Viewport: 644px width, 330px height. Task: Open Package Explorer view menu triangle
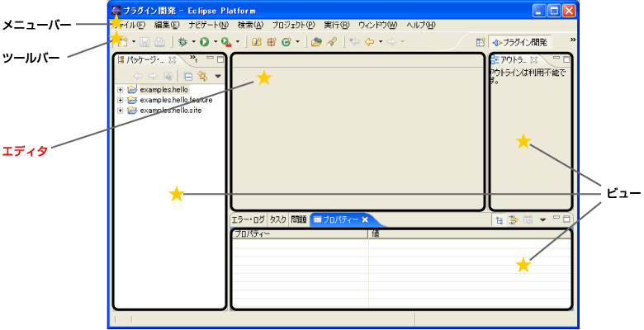click(x=218, y=77)
